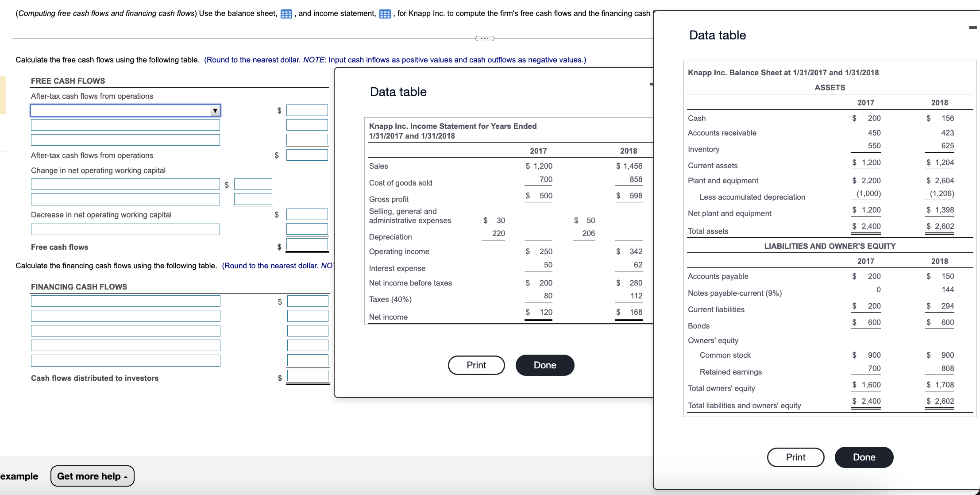Click the After-tax cash flows from operations total box
This screenshot has height=495, width=980.
(307, 155)
